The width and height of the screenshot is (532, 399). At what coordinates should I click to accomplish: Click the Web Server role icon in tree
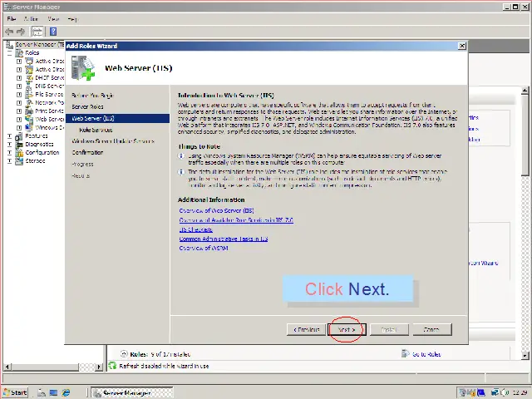pyautogui.click(x=30, y=119)
